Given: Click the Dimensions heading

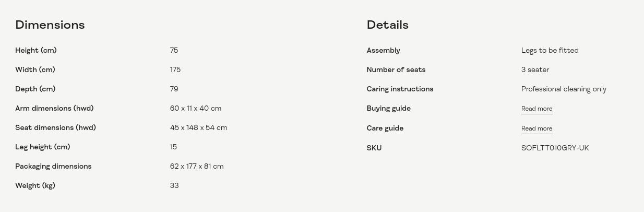Looking at the screenshot, I should click(x=50, y=25).
